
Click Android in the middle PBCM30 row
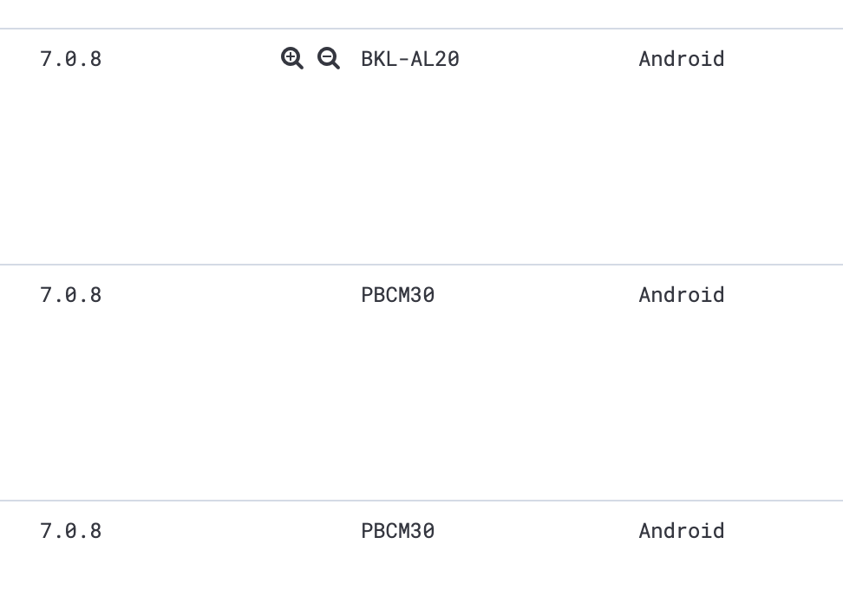[x=682, y=295]
